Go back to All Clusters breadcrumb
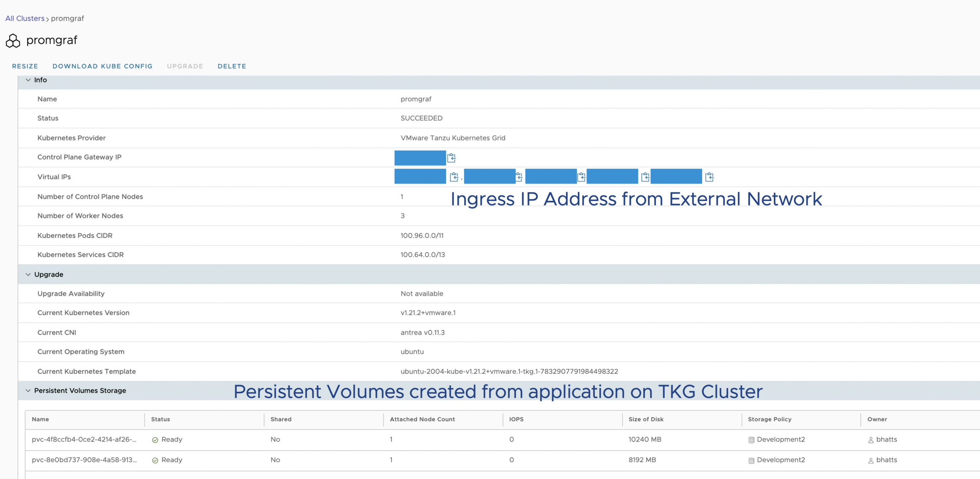This screenshot has width=980, height=479. point(25,18)
